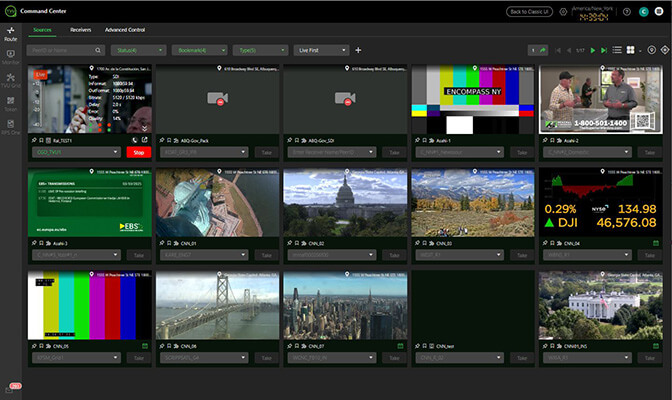672x400 pixels.
Task: Pin the CNN_01 source
Action: [x=162, y=243]
